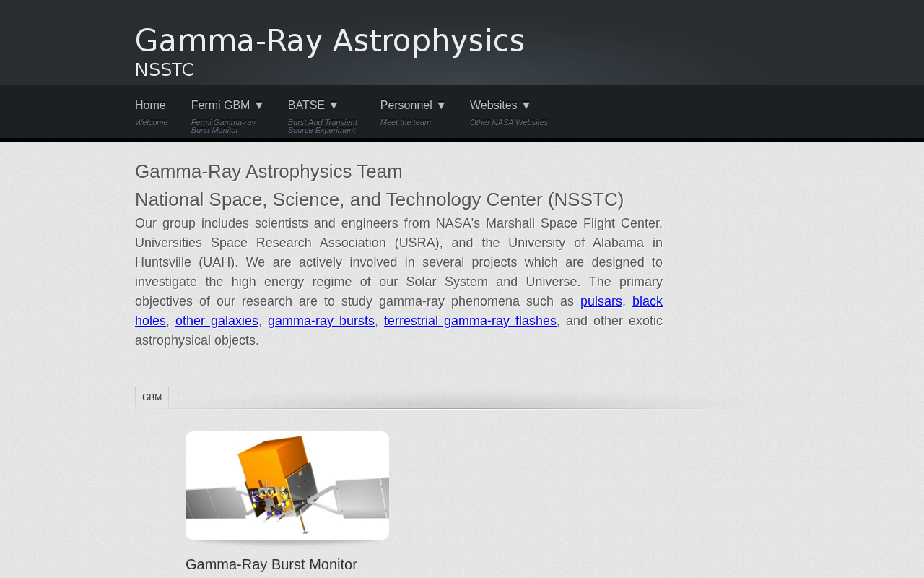
Task: Click the National Space, Science, and Technology Center heading
Action: point(379,199)
